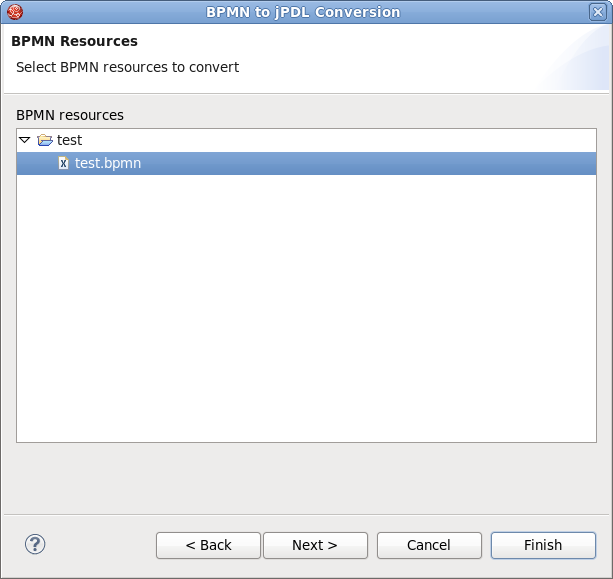Proceed with the Next button
The image size is (613, 579).
[315, 545]
